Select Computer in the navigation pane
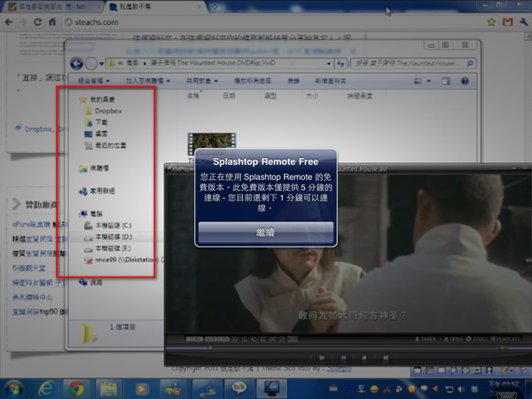 click(x=90, y=214)
